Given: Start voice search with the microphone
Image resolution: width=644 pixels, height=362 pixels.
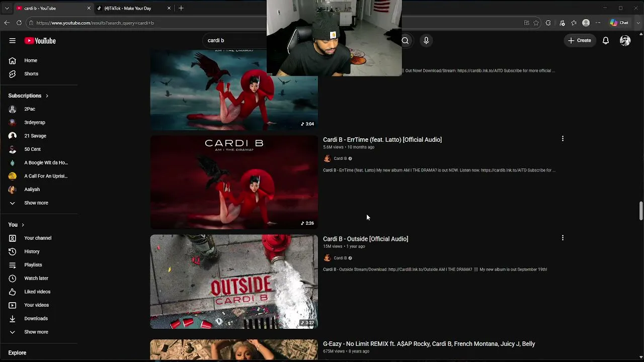Looking at the screenshot, I should tap(426, 41).
